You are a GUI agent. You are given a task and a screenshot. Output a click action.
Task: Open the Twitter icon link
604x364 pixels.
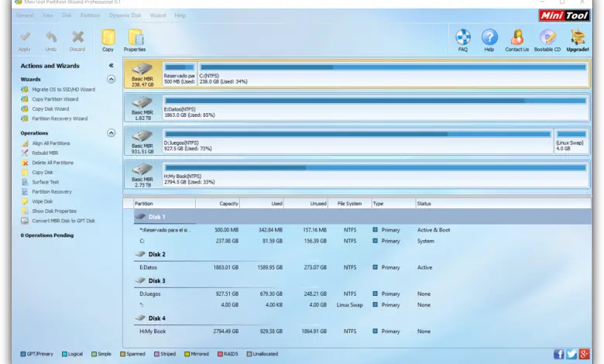click(571, 354)
